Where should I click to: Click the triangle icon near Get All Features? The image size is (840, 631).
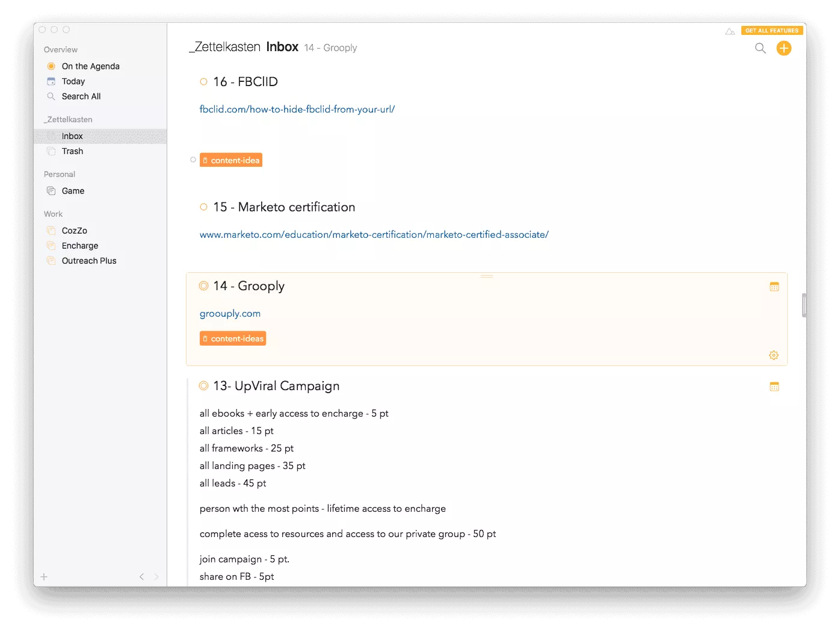pos(730,31)
